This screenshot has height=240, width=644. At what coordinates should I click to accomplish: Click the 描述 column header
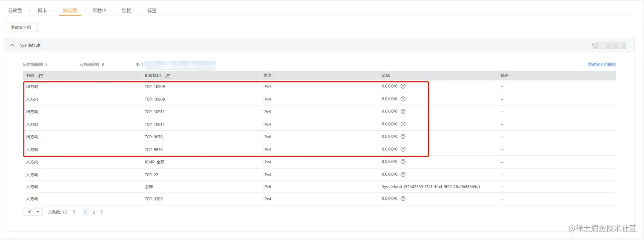tap(505, 75)
